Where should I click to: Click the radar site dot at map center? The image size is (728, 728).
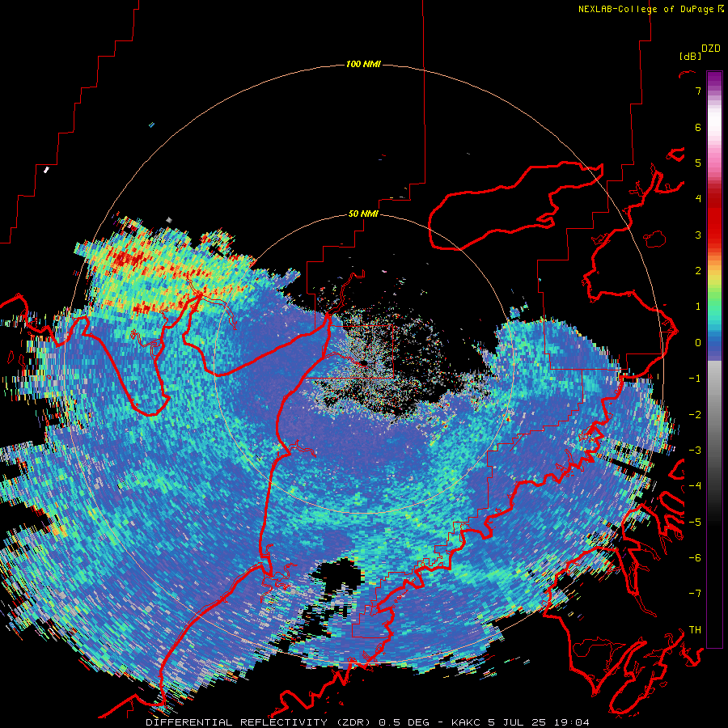click(x=363, y=363)
